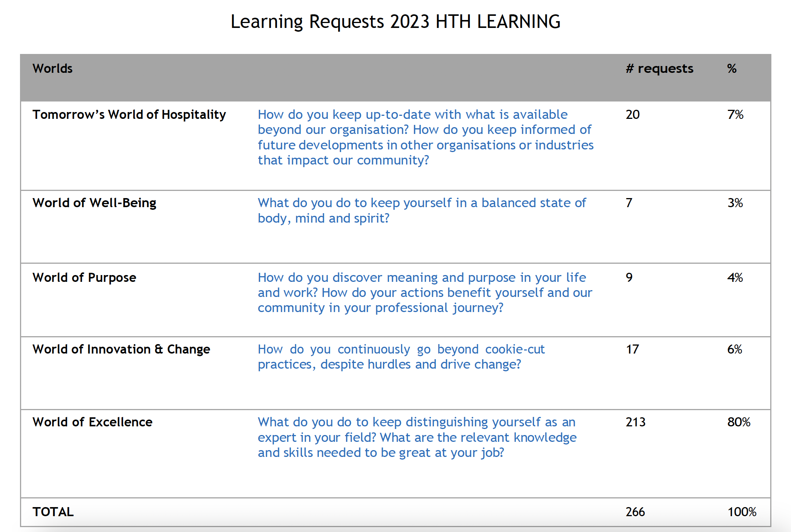Screen dimensions: 791x532
Task: Click the discover meaning and purpose question
Action: [x=425, y=292]
